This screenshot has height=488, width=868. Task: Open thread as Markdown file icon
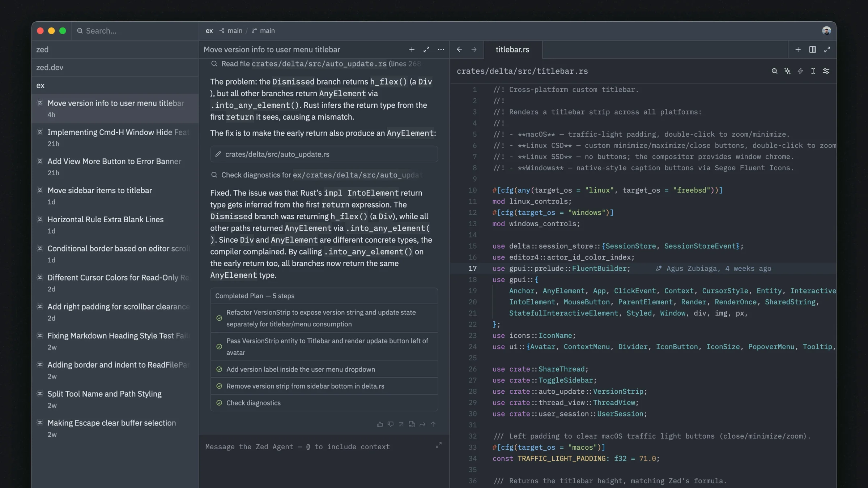(412, 424)
